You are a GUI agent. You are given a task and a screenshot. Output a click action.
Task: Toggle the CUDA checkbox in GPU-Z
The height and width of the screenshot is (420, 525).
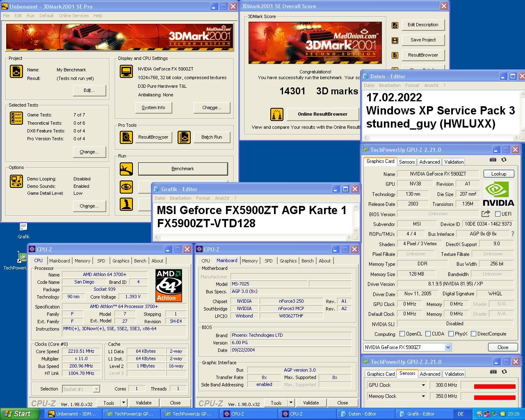[428, 334]
